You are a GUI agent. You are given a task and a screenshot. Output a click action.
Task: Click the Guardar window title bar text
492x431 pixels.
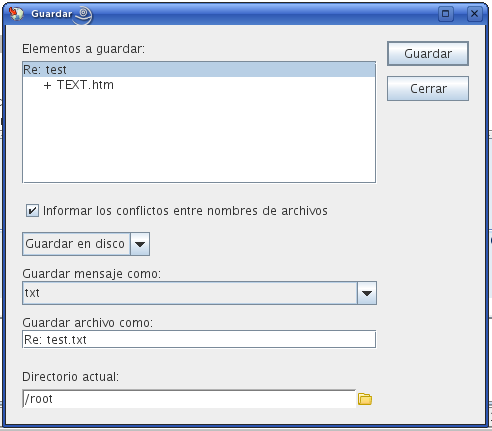pyautogui.click(x=52, y=14)
